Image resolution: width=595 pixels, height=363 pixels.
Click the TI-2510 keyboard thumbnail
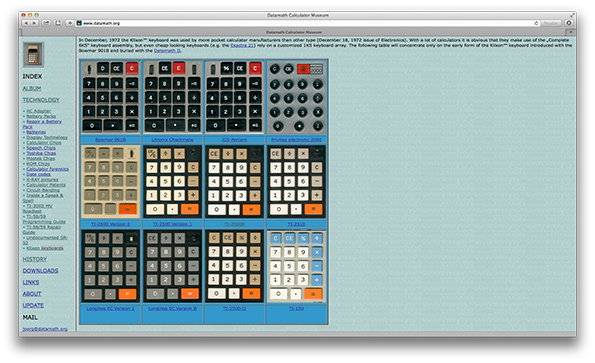tap(297, 182)
